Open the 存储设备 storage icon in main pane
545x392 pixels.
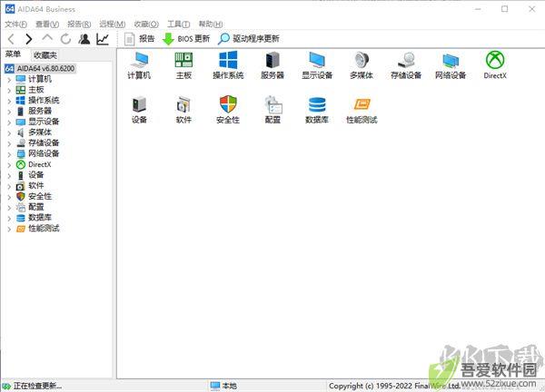(x=406, y=65)
